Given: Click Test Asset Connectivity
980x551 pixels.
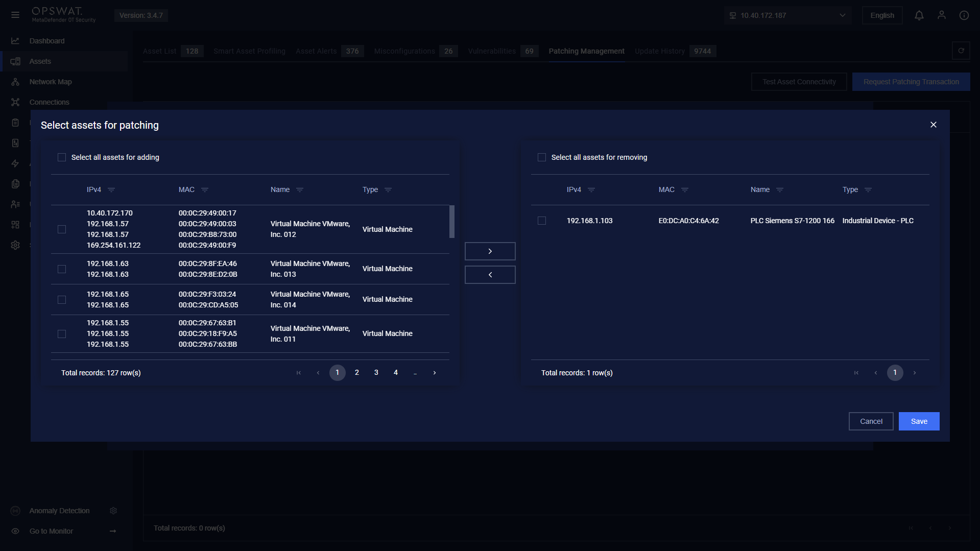Looking at the screenshot, I should [x=799, y=82].
